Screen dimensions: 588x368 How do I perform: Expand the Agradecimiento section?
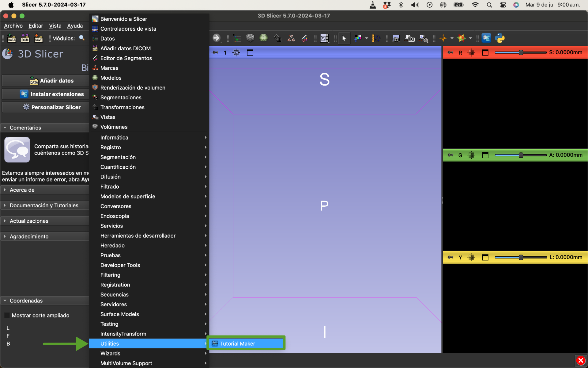45,236
